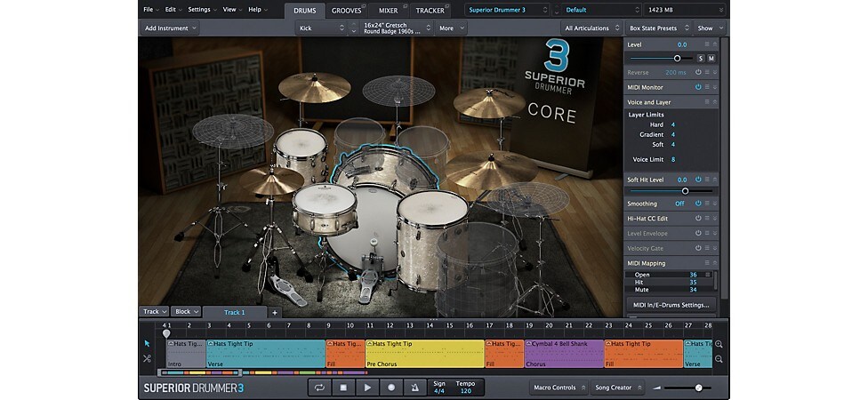Adjust the Level slider handle
This screenshot has width=868, height=400.
(x=677, y=58)
